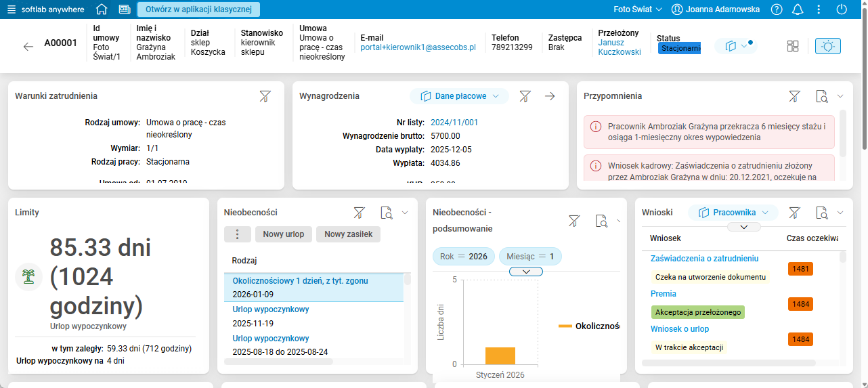Click the palm tree leave icon in Limity

click(x=28, y=276)
